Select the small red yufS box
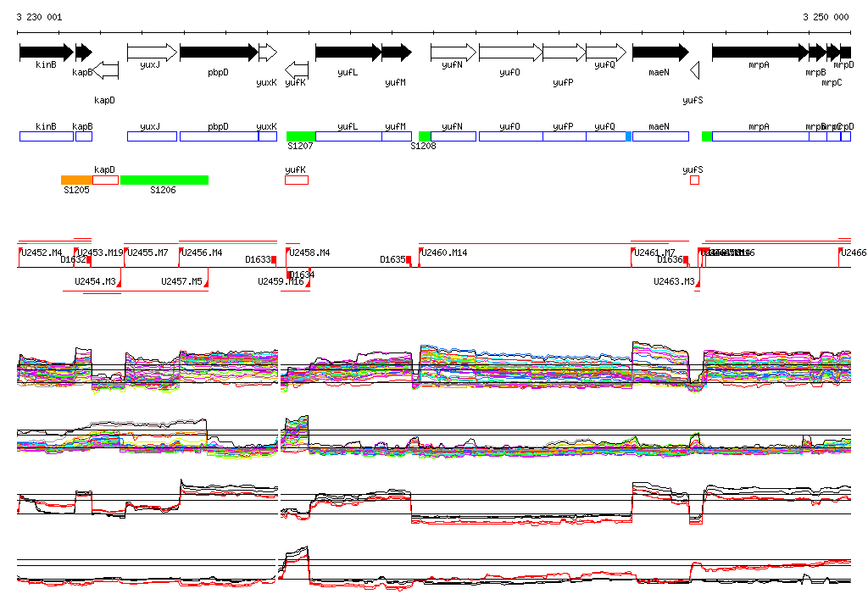This screenshot has width=868, height=605. pyautogui.click(x=695, y=180)
